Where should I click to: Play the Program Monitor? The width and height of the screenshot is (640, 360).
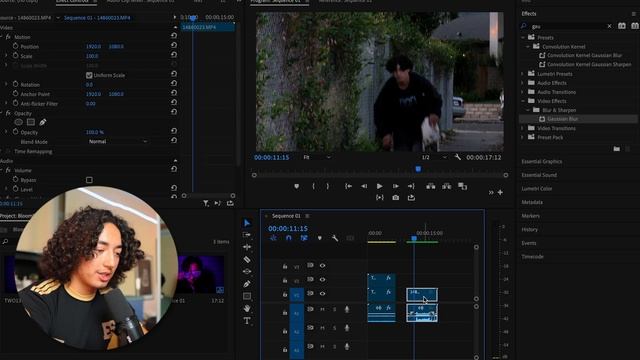click(x=380, y=186)
